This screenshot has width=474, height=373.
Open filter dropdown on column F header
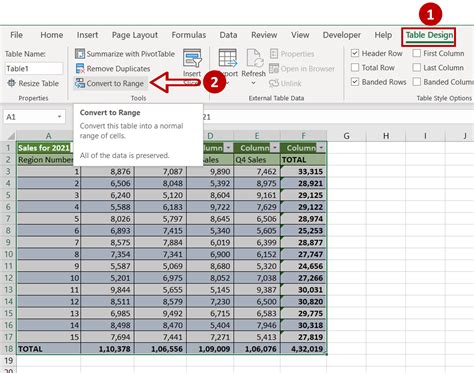(321, 148)
